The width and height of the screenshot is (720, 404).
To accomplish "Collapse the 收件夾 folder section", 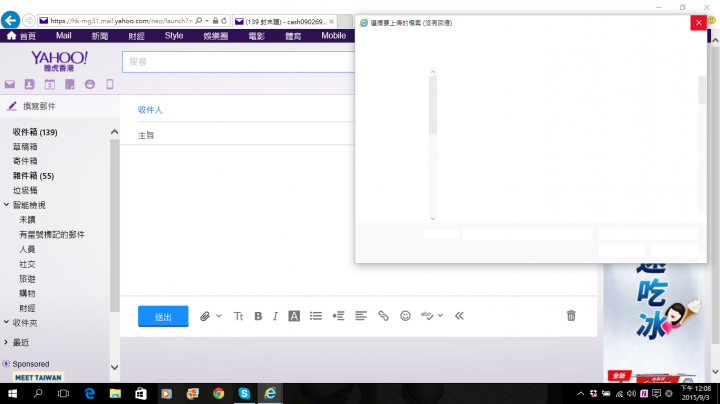I will point(6,322).
